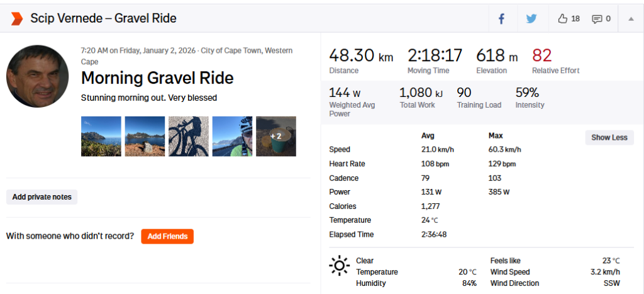644x294 pixels.
Task: Open the athlete profile photo
Action: pos(37,76)
